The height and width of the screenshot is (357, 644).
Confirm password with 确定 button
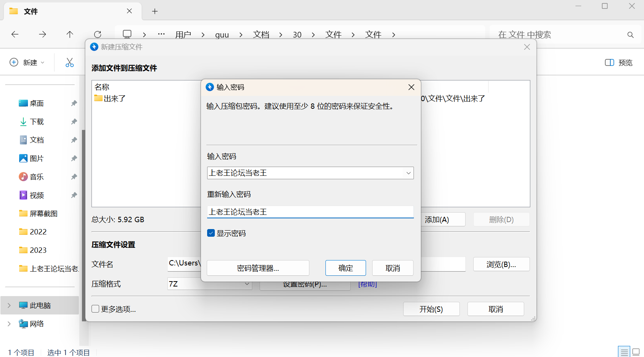(x=346, y=268)
